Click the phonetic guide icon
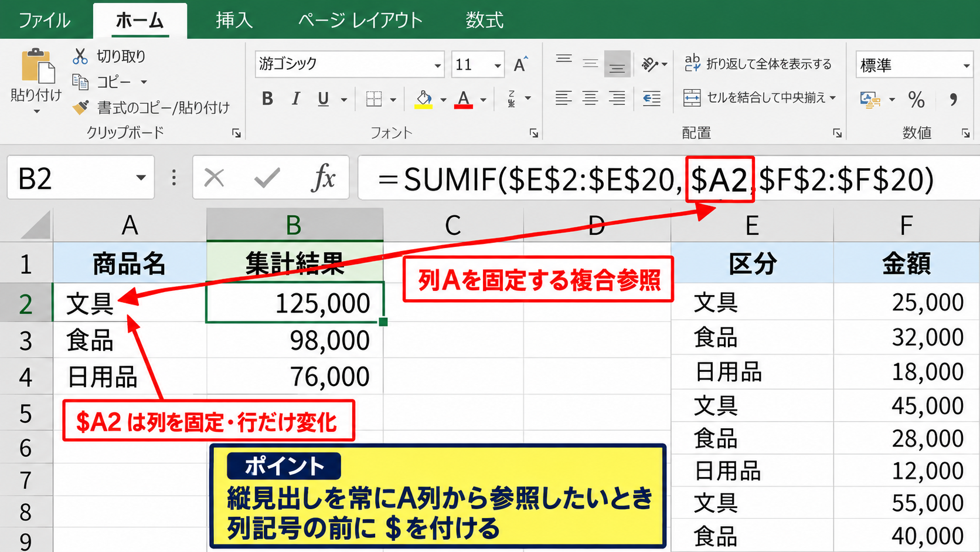This screenshot has width=980, height=552. [512, 99]
